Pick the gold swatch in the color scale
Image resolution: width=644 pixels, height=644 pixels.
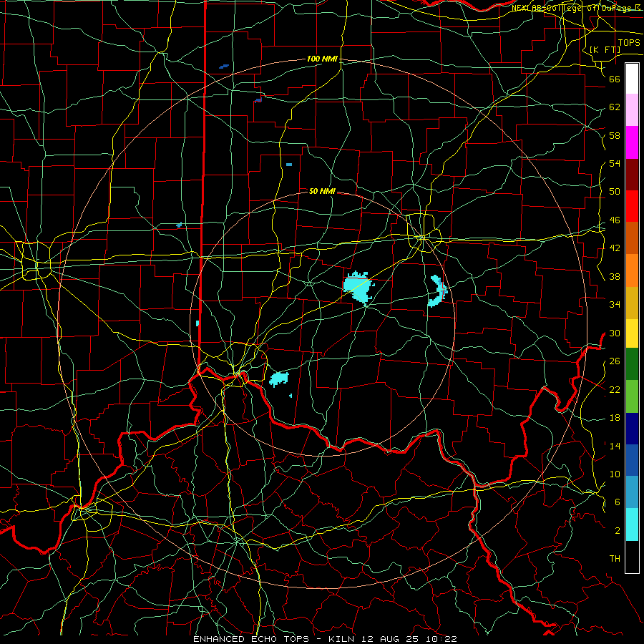(x=632, y=303)
